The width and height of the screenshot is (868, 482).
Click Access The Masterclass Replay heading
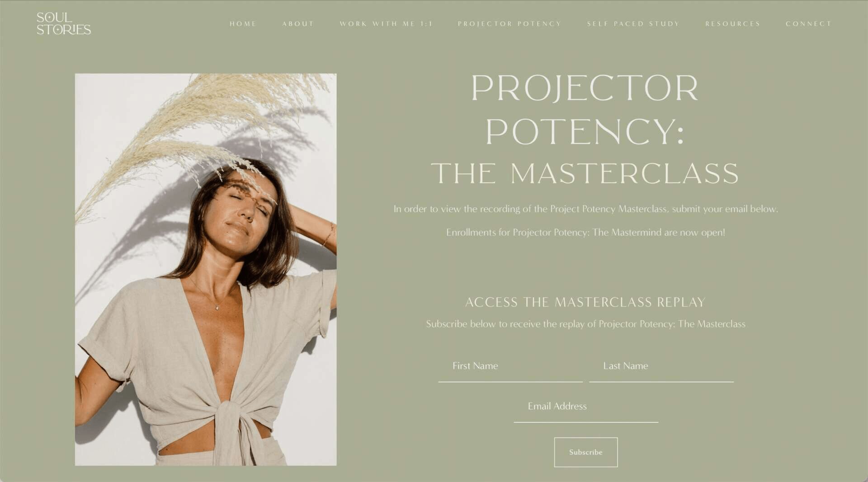(x=585, y=302)
